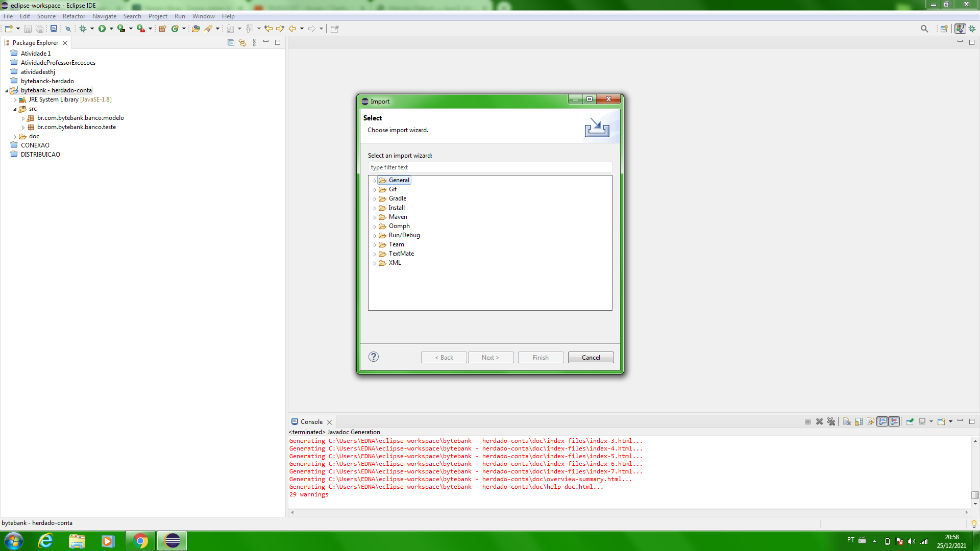Toggle Link with Editor in Package Explorer
Screen dimensions: 980x551
click(242, 43)
